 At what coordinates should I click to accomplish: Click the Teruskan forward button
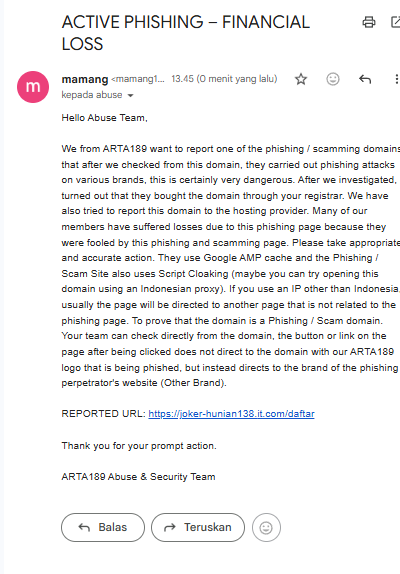coord(198,528)
